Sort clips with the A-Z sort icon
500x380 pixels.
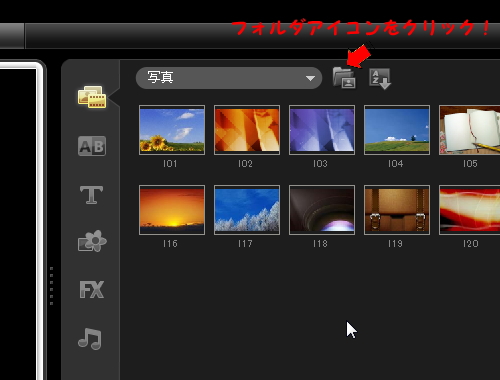pyautogui.click(x=380, y=79)
